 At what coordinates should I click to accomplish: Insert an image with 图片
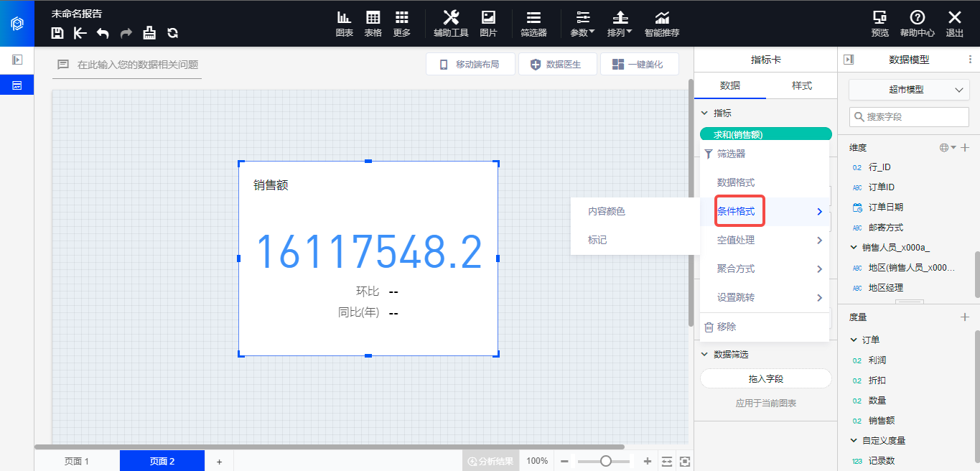pyautogui.click(x=488, y=24)
